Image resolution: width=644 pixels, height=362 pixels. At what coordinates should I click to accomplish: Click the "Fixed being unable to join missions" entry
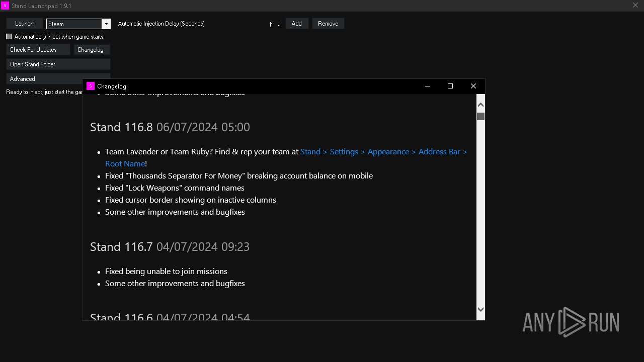(x=166, y=271)
